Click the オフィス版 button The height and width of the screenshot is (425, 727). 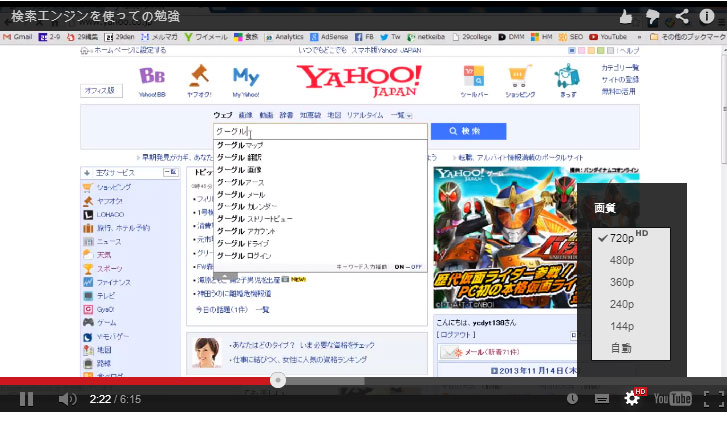click(101, 90)
